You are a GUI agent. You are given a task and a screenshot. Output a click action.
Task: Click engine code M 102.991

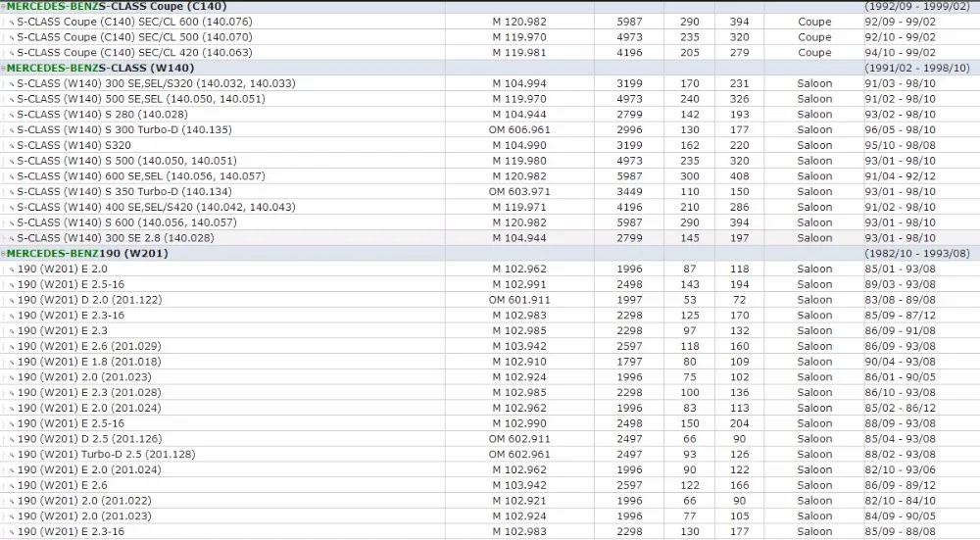click(519, 284)
